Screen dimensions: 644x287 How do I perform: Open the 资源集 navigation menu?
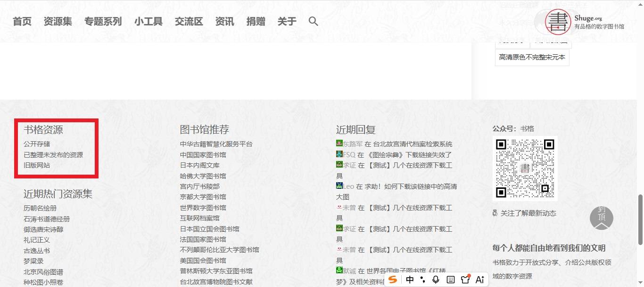pos(58,21)
